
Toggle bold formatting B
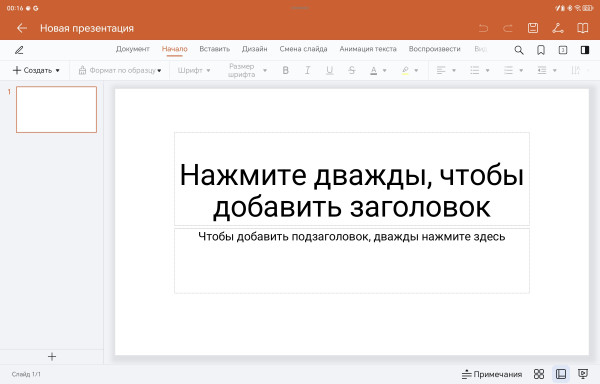click(x=285, y=70)
